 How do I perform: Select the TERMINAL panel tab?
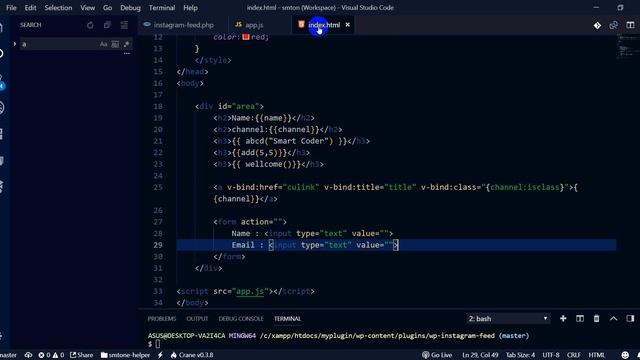[x=287, y=319]
